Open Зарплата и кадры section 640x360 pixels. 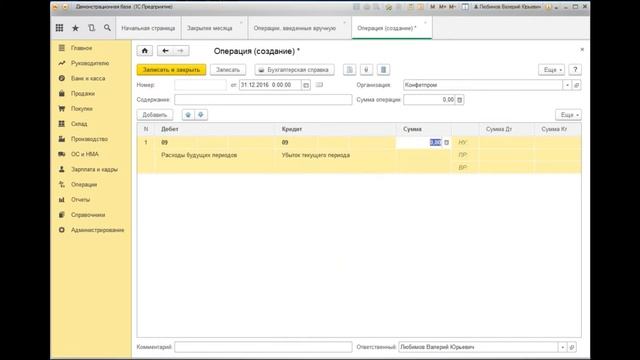94,169
